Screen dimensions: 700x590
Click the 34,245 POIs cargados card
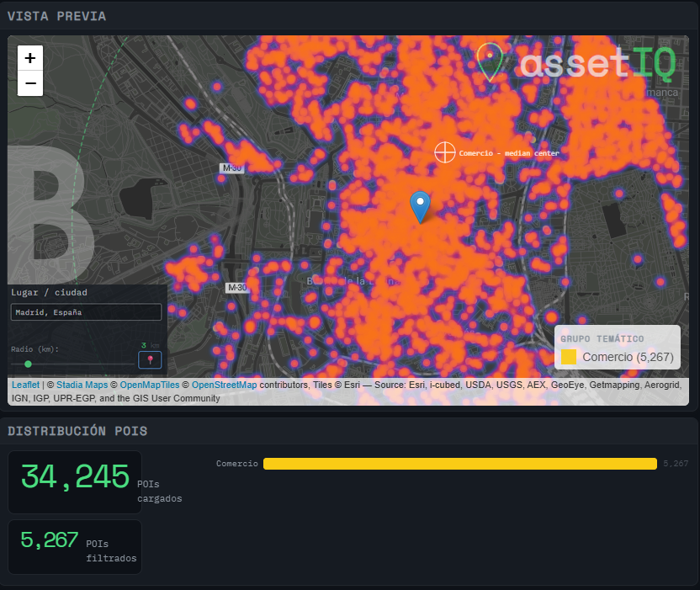click(75, 482)
